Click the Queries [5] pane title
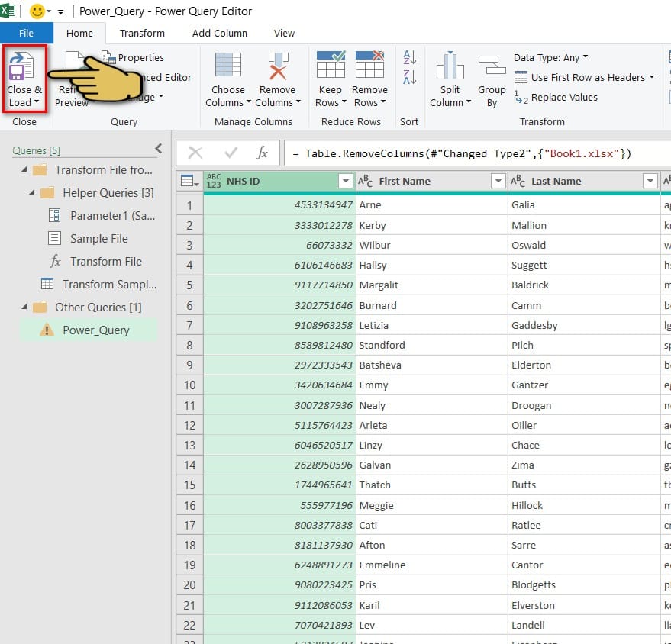This screenshot has width=671, height=644. (37, 150)
